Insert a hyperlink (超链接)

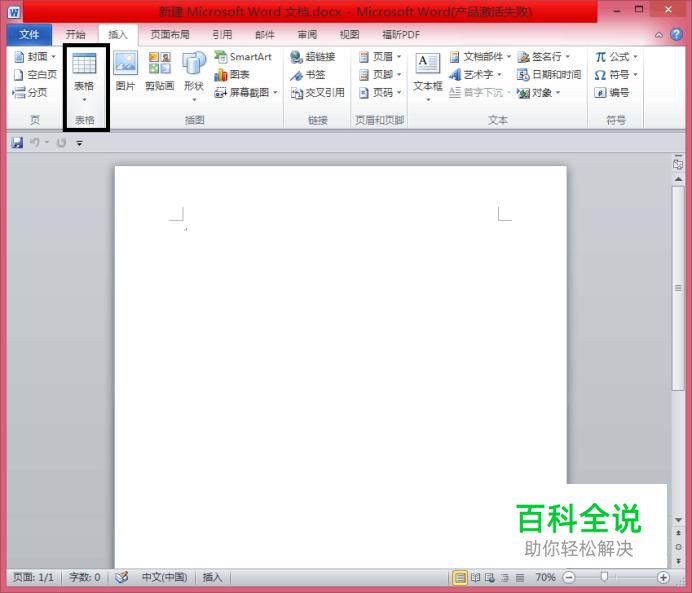point(312,56)
